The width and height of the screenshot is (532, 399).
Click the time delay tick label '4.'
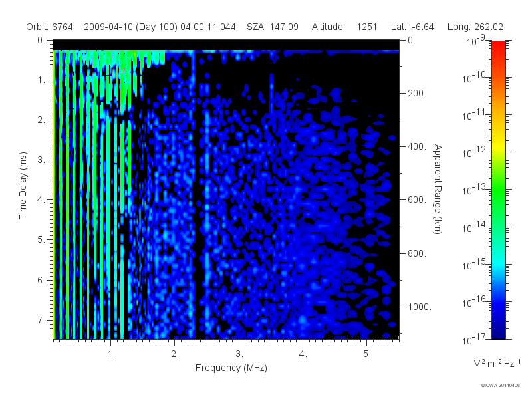[41, 200]
